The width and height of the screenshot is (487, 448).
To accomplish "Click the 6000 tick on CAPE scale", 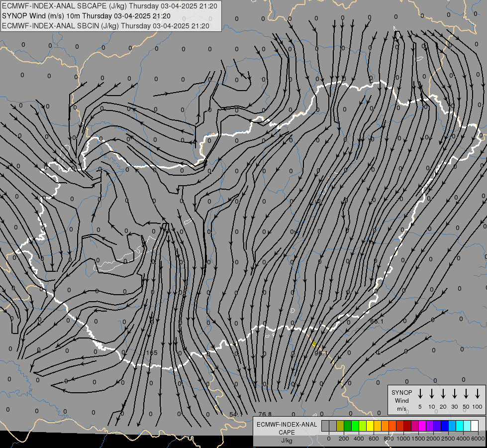I will [x=478, y=439].
